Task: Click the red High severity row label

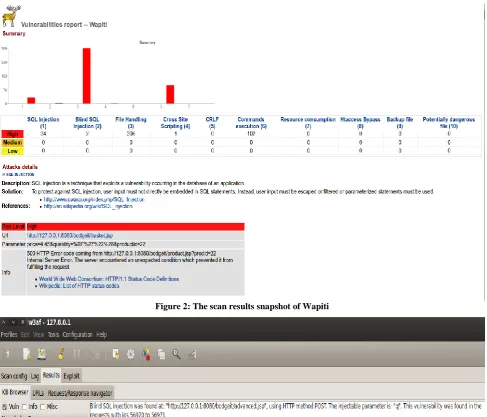Action: click(x=13, y=134)
